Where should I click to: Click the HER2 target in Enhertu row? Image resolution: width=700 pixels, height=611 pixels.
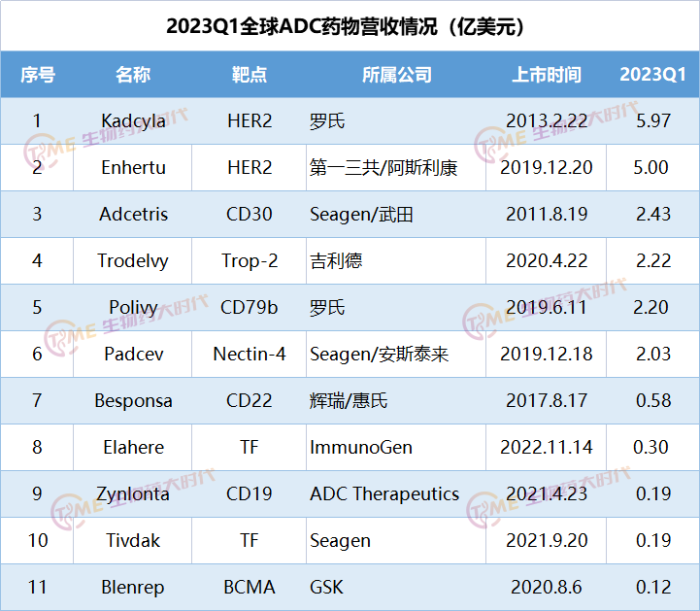250,167
